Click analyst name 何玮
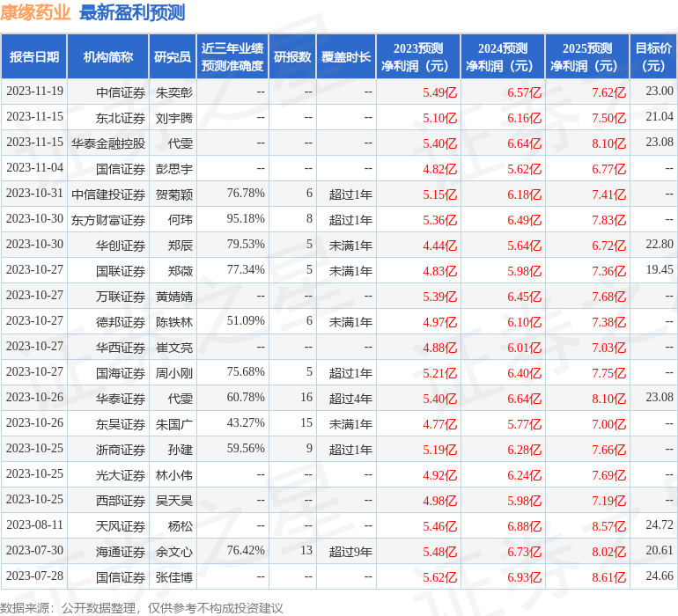The height and width of the screenshot is (616, 678). click(x=181, y=220)
